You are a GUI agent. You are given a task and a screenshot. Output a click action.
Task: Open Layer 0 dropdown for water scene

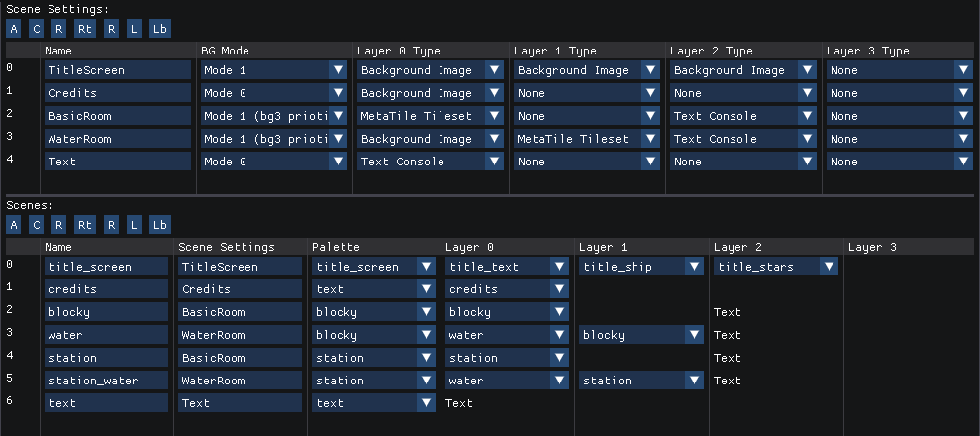point(507,335)
